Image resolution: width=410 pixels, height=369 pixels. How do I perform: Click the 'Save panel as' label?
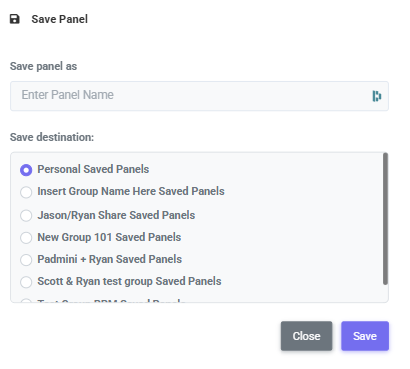coord(43,66)
